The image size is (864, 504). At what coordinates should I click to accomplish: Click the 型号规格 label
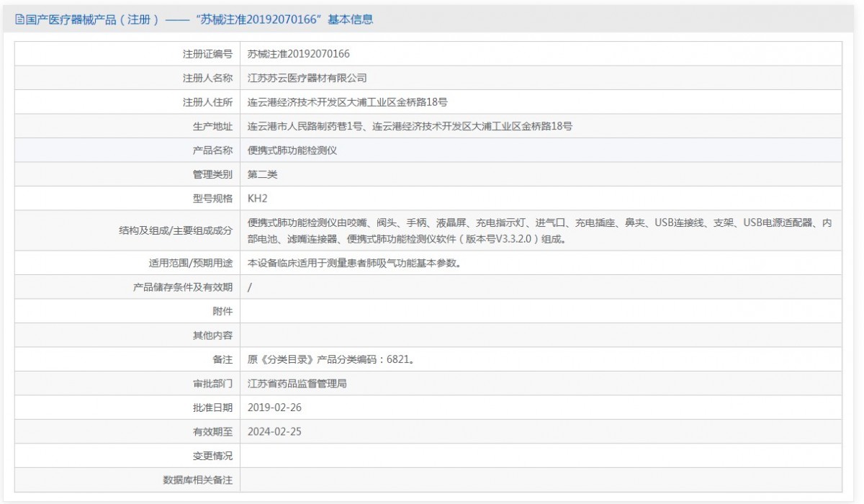pos(212,198)
